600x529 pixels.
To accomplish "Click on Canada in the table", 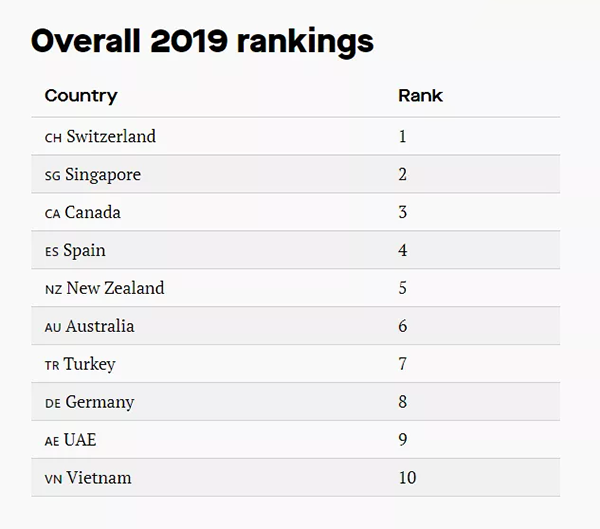I will tap(92, 212).
